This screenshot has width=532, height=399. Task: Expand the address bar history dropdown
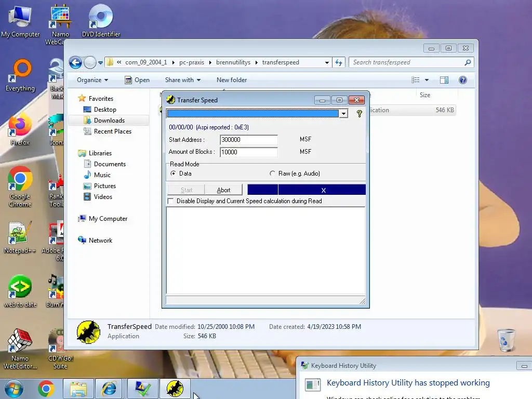(327, 62)
